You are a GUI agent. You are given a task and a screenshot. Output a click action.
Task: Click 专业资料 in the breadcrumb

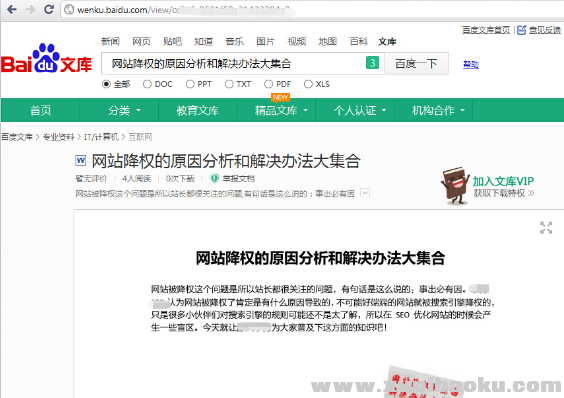point(58,137)
